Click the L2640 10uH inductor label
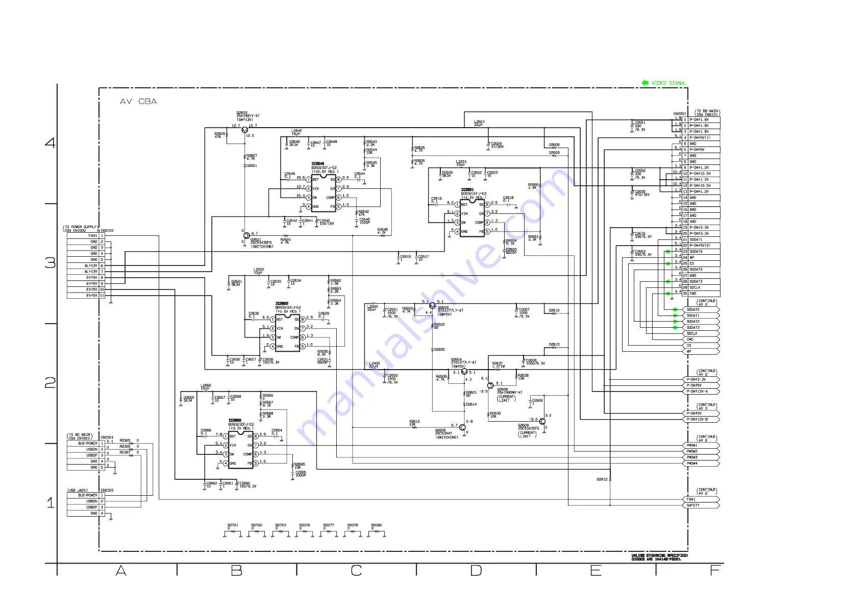Image resolution: width=868 pixels, height=608 pixels. coord(296,132)
